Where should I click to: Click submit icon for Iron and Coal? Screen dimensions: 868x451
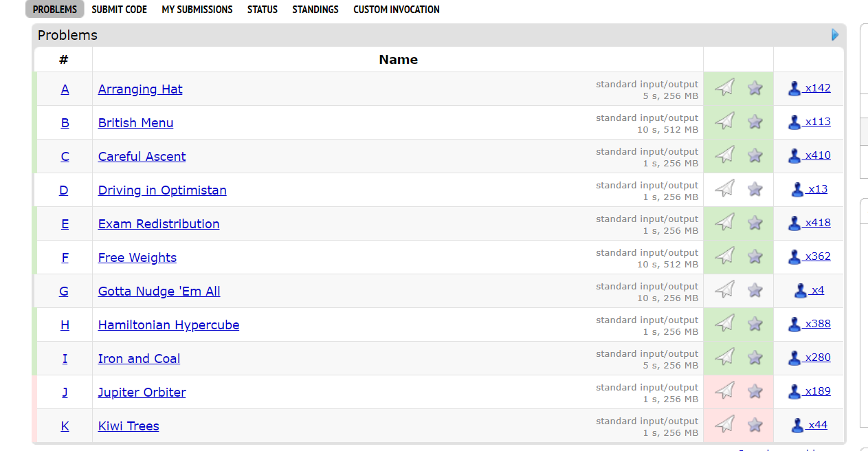724,357
